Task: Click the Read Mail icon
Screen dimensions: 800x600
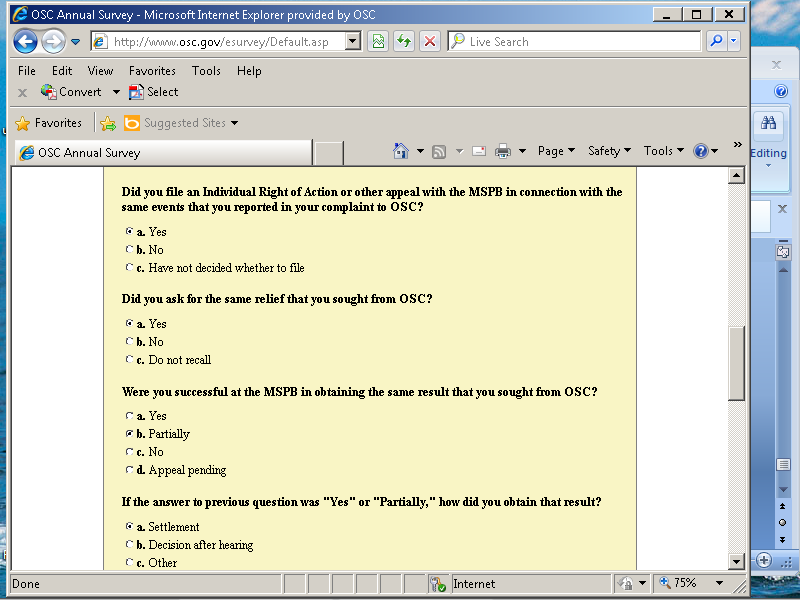Action: tap(479, 151)
